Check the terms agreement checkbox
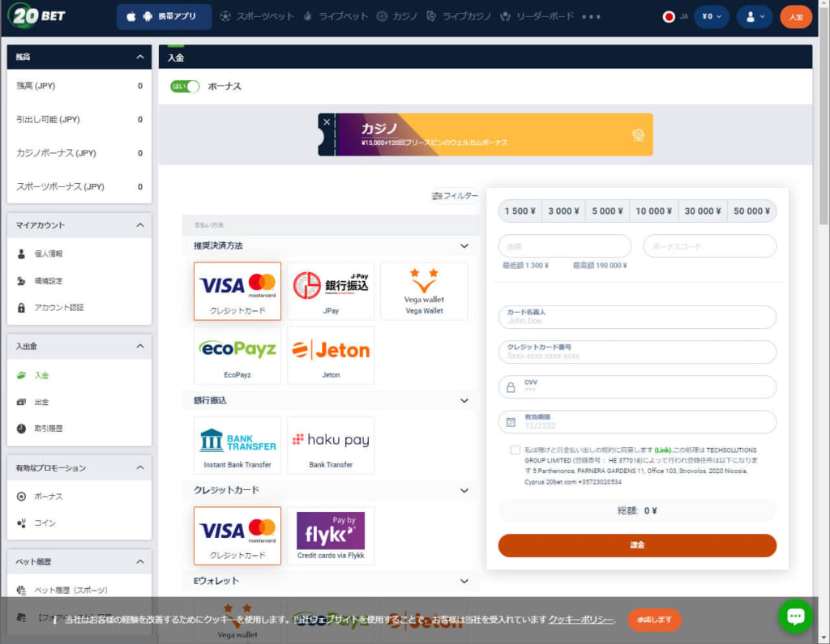Screen dimensions: 830x644 [x=515, y=450]
